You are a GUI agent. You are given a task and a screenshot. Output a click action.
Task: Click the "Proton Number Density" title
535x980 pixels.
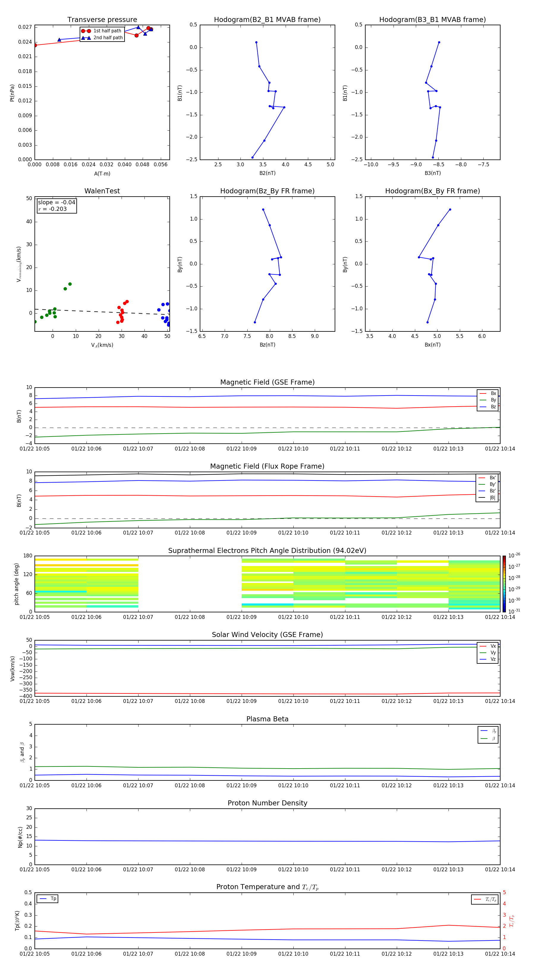click(x=267, y=803)
